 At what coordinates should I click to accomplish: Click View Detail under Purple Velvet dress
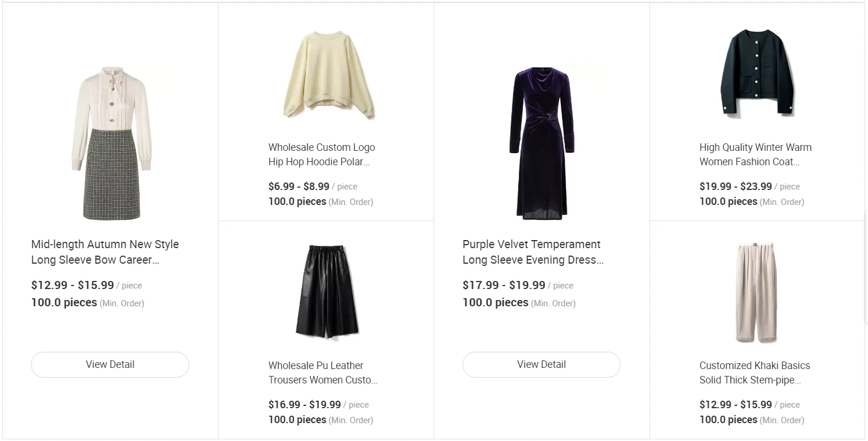pos(541,364)
